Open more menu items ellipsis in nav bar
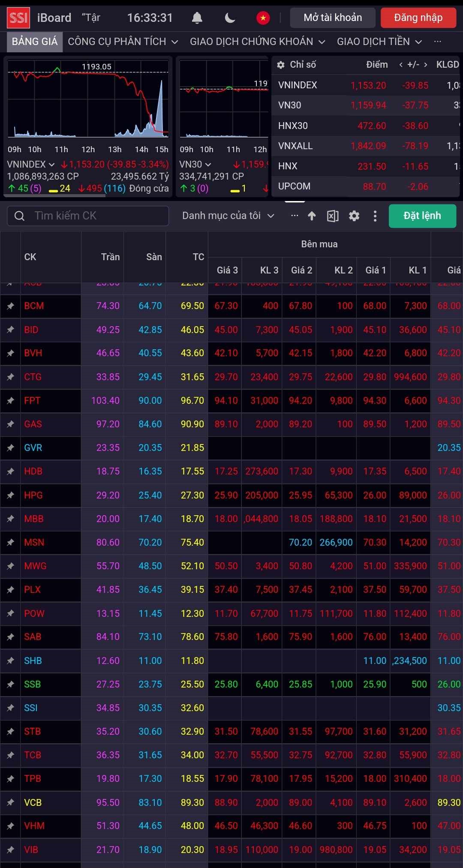This screenshot has height=868, width=463. coord(438,42)
